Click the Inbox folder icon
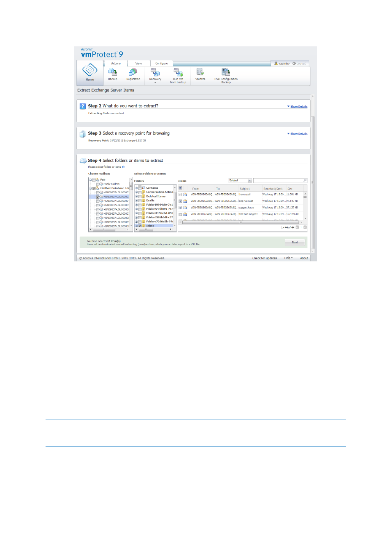The height and width of the screenshot is (554, 392). coord(144,226)
